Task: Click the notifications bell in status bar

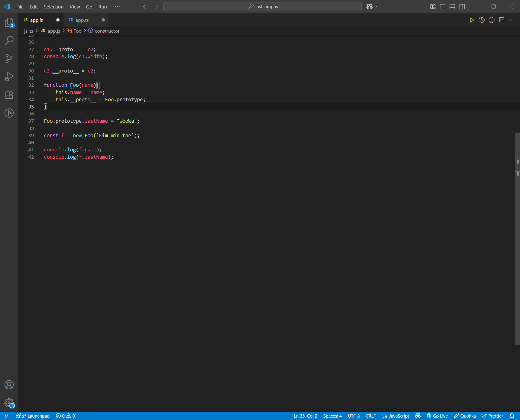Action: [x=512, y=416]
